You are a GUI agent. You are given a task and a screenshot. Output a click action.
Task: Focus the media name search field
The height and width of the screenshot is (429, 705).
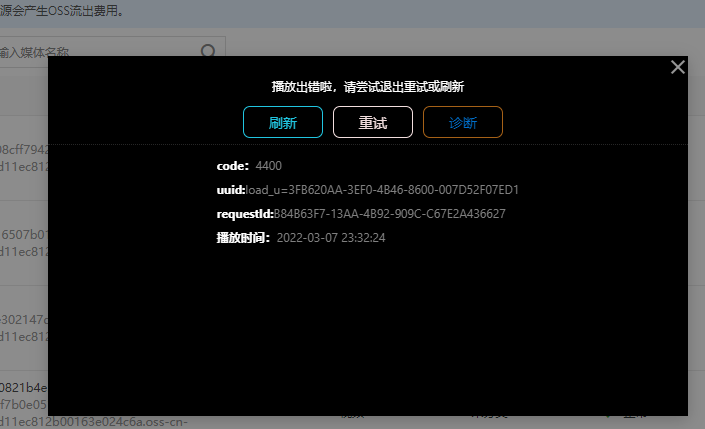pyautogui.click(x=112, y=52)
